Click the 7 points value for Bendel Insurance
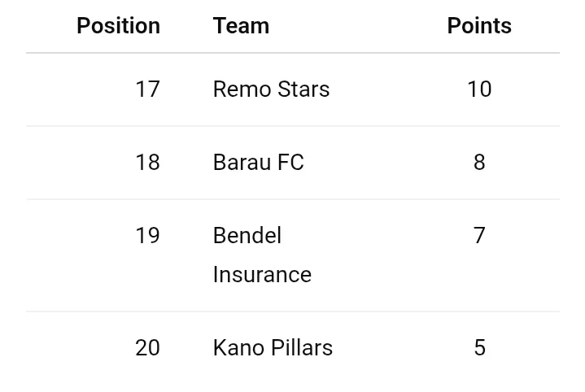The width and height of the screenshot is (585, 392). [479, 236]
